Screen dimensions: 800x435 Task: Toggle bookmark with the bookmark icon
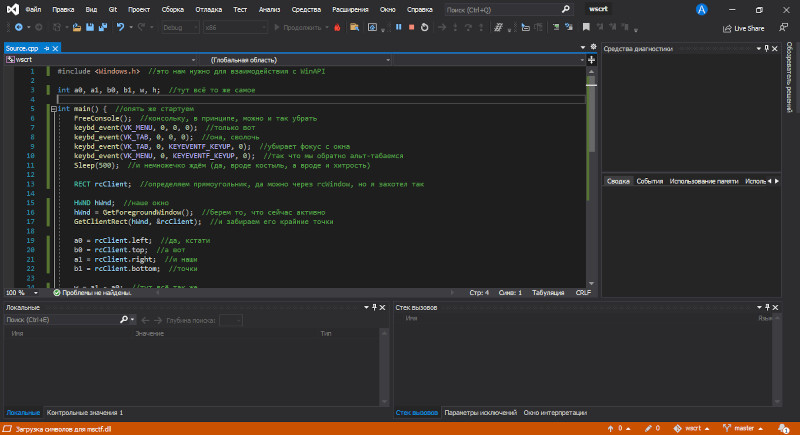tap(586, 28)
